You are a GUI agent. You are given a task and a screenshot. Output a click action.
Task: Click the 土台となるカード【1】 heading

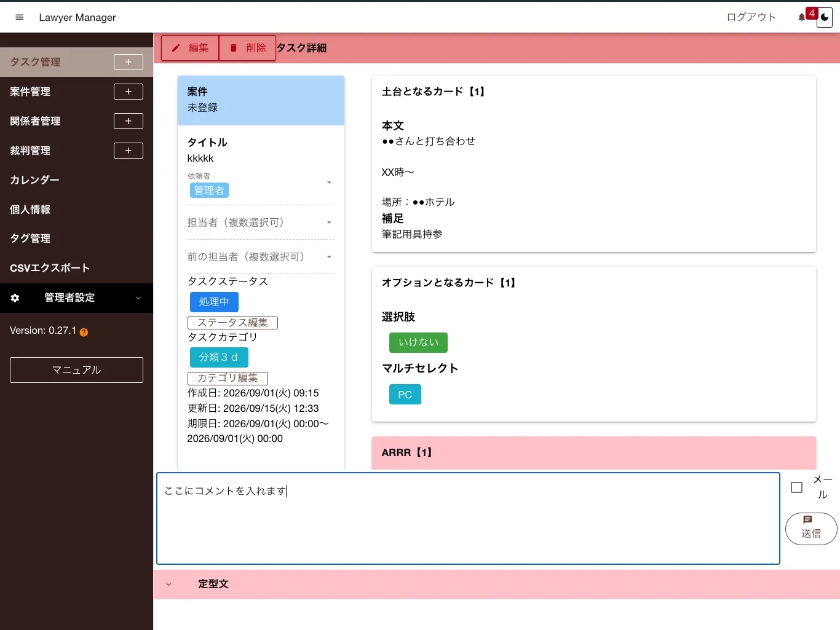[434, 92]
